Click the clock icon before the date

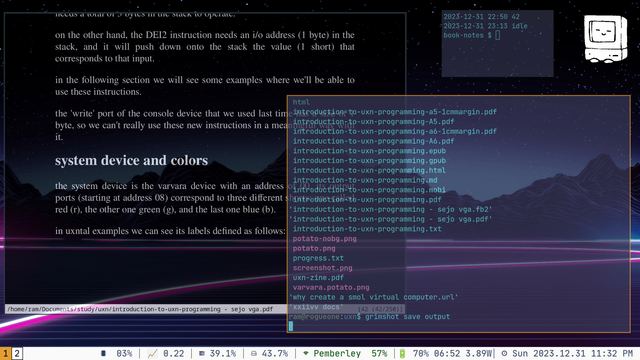point(504,353)
